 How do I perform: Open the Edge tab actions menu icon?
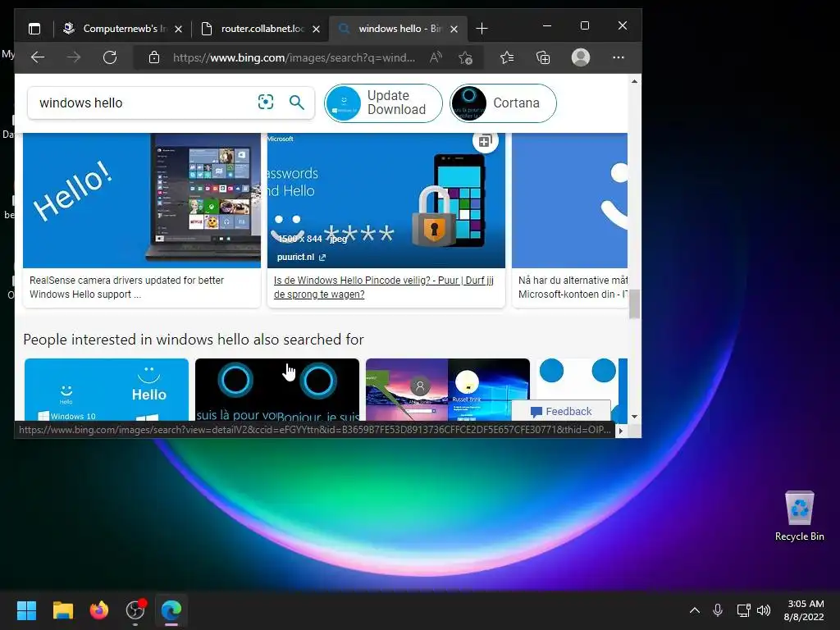(34, 29)
